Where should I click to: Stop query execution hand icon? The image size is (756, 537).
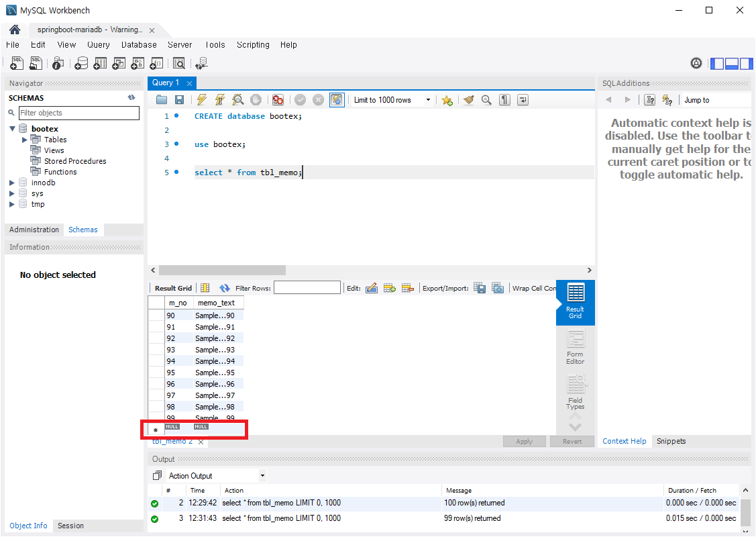click(256, 100)
